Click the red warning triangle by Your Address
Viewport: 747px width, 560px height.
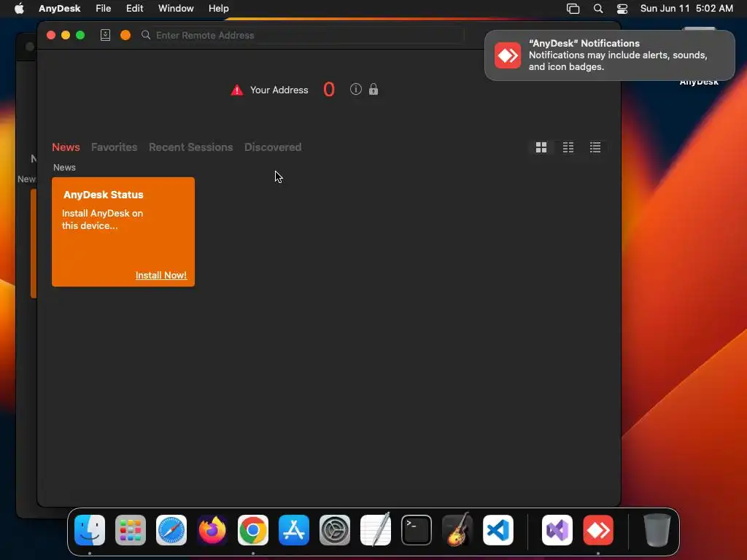237,90
